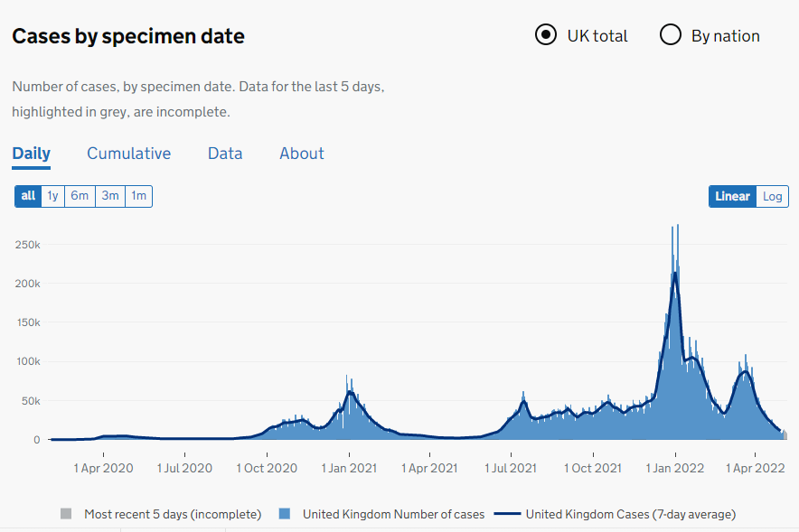Click the 1 Jan 2021 axis label
This screenshot has height=532, width=799.
(x=350, y=468)
